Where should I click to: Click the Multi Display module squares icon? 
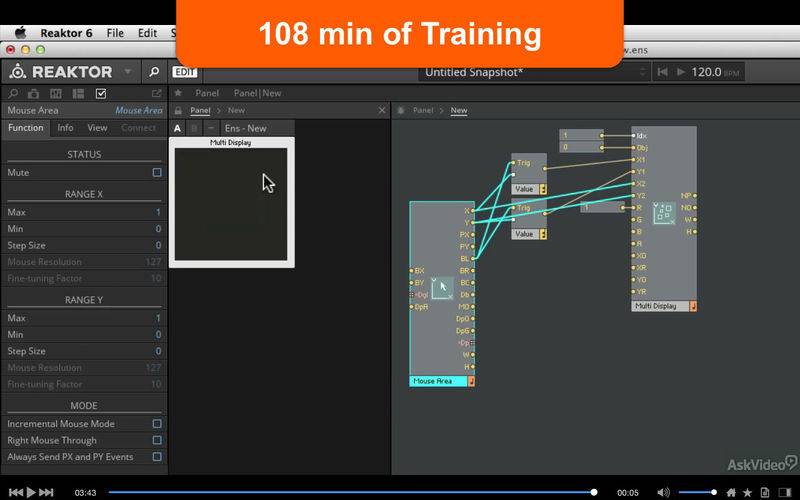click(x=664, y=213)
